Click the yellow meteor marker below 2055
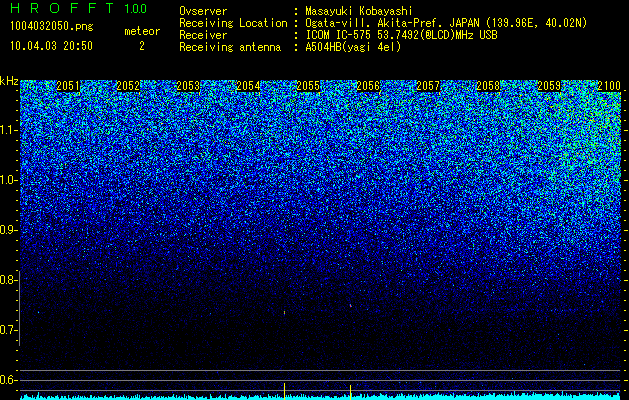This screenshot has height=400, width=629. (x=284, y=391)
